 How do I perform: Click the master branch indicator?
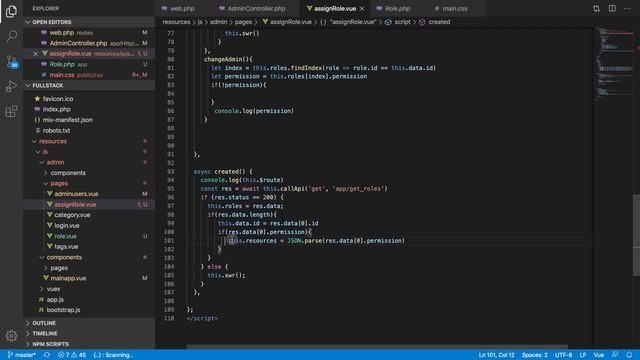point(22,355)
